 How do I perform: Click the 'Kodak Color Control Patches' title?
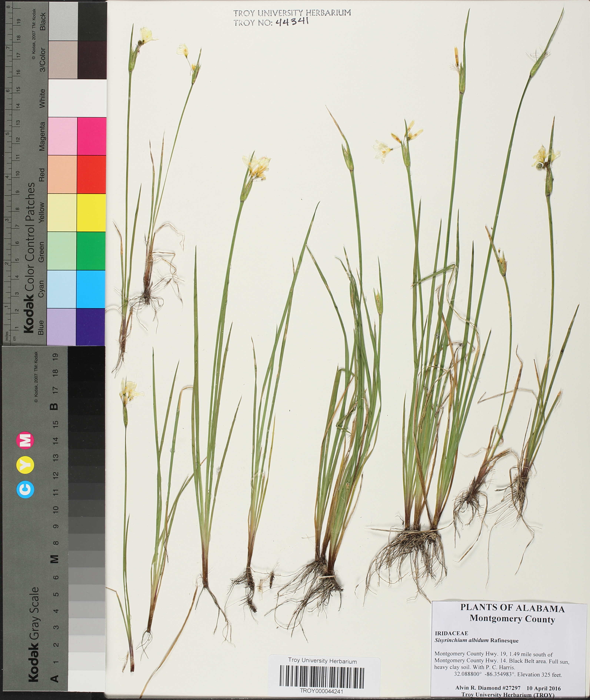29,258
